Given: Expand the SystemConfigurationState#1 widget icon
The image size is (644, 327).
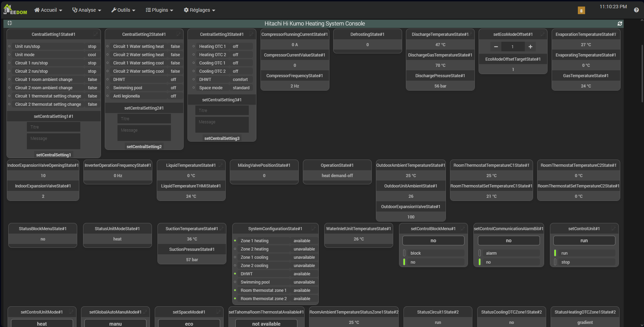Looking at the screenshot, I should pos(314,228).
